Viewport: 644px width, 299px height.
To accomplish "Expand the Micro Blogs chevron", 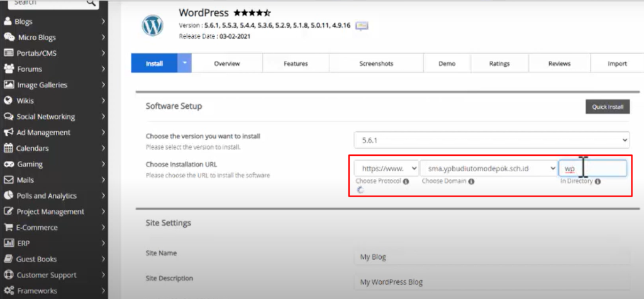I will 103,37.
